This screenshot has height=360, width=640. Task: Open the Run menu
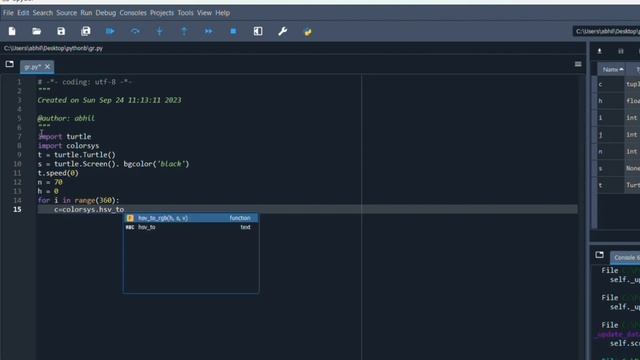(x=86, y=13)
